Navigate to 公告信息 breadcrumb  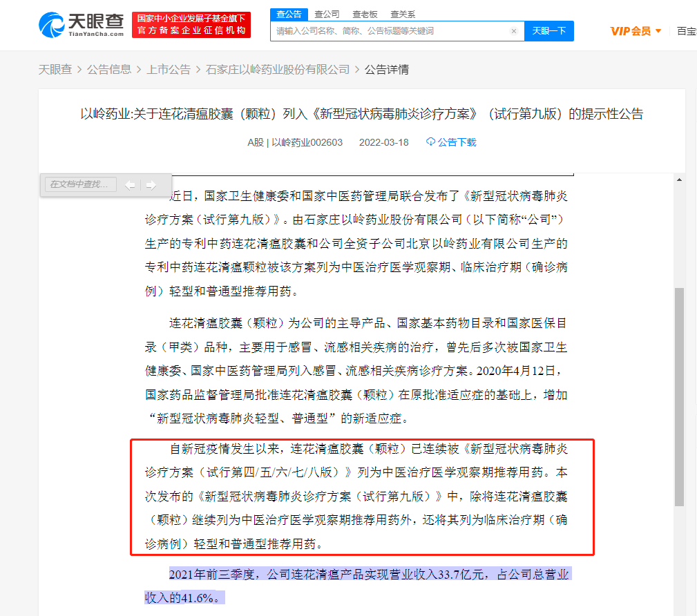click(x=109, y=70)
